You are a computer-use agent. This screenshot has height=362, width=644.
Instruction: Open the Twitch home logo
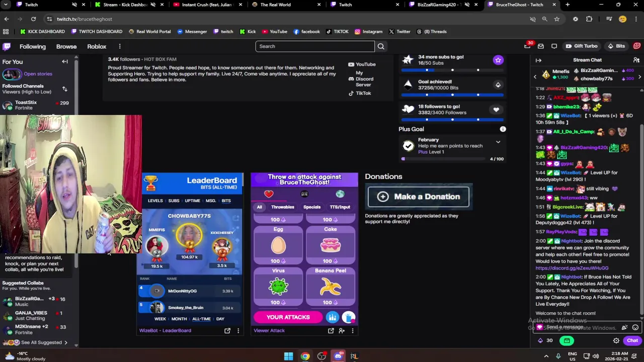coord(7,46)
